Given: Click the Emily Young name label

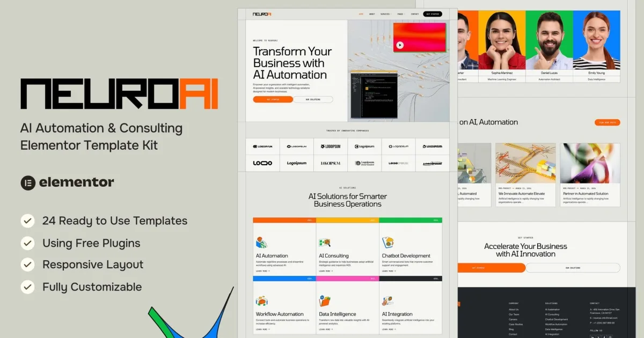Looking at the screenshot, I should [x=596, y=72].
